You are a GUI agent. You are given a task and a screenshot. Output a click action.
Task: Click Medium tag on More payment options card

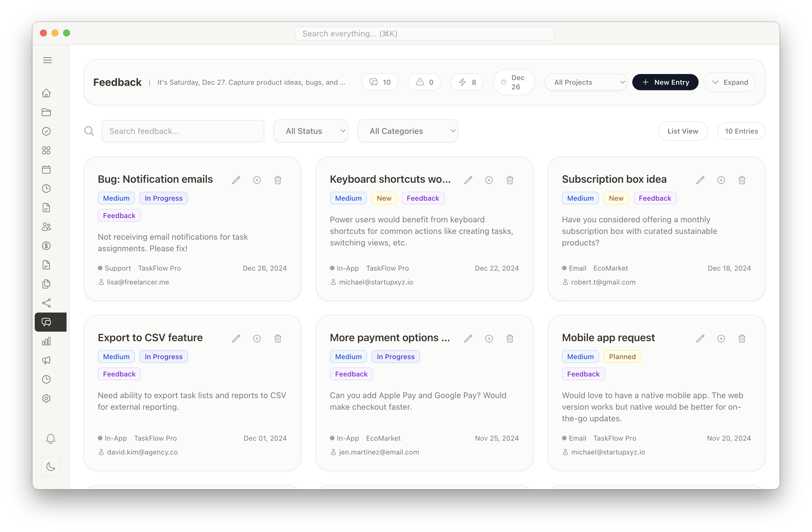[x=348, y=356]
